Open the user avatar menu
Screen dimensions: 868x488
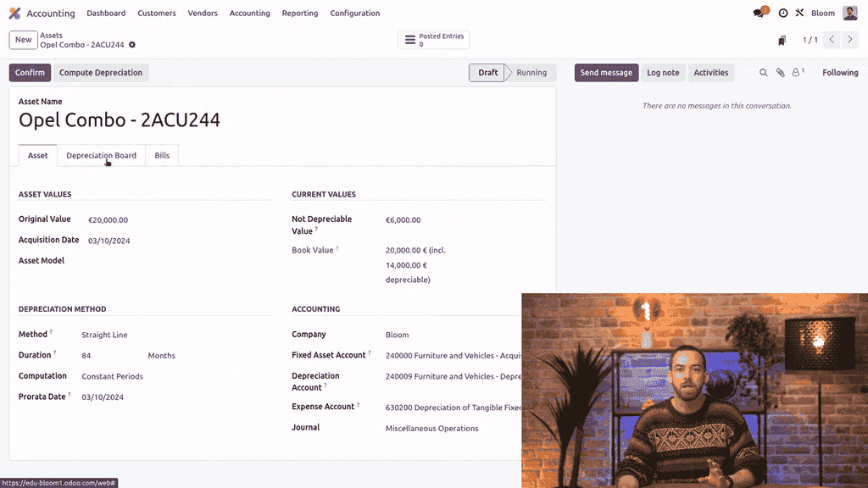[x=849, y=14]
